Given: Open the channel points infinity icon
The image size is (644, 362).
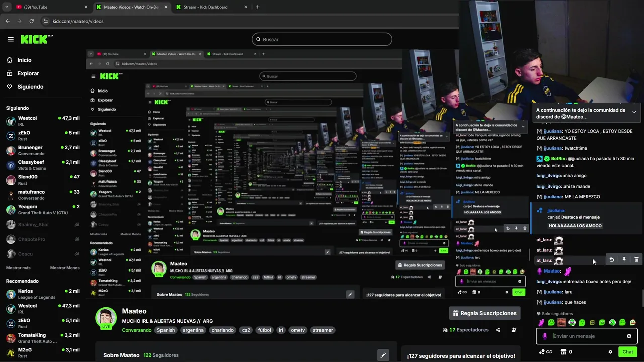Looking at the screenshot, I should coord(545,352).
